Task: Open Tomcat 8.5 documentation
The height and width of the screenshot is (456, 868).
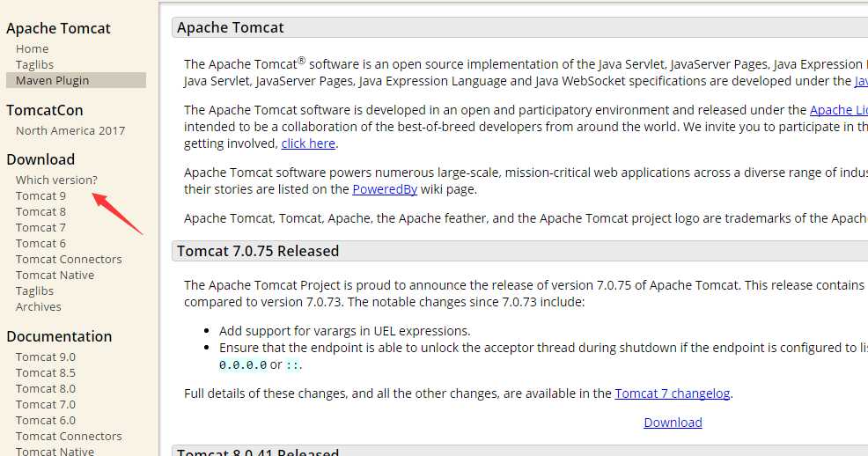Action: click(46, 373)
